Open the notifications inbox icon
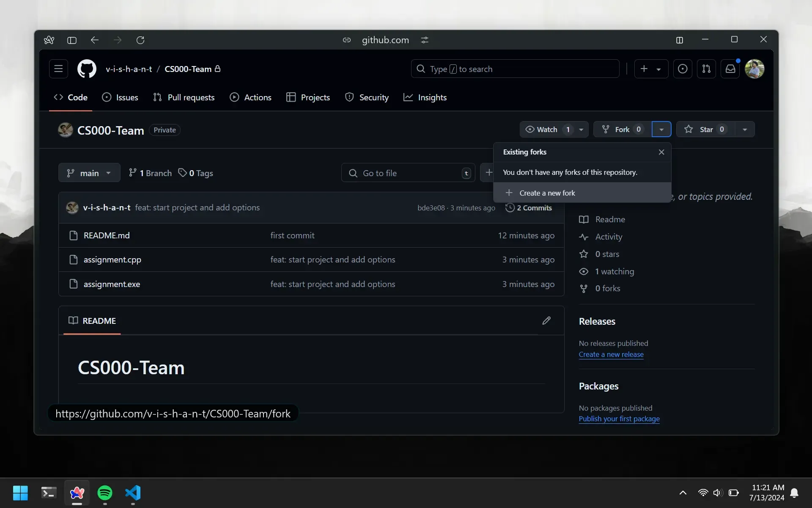The image size is (812, 508). tap(730, 69)
